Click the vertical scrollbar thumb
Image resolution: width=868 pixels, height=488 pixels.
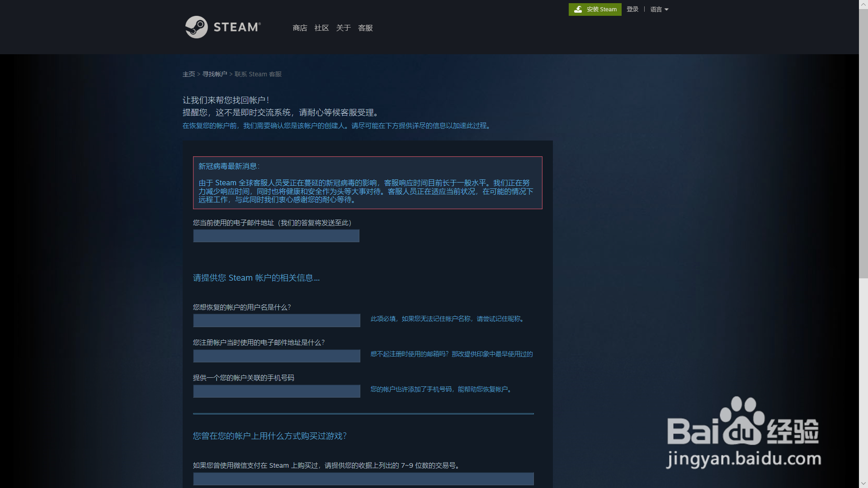[863, 144]
